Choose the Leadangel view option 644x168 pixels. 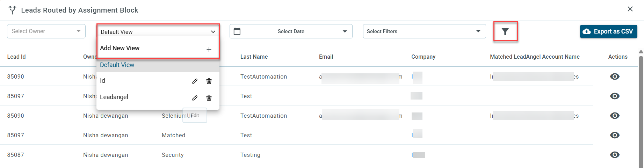tap(158, 97)
